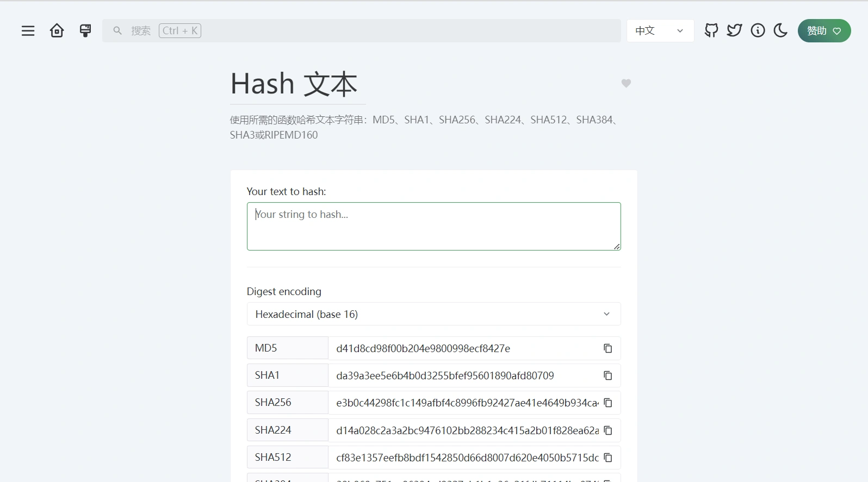Select the MD5 hash output field

[x=462, y=348]
